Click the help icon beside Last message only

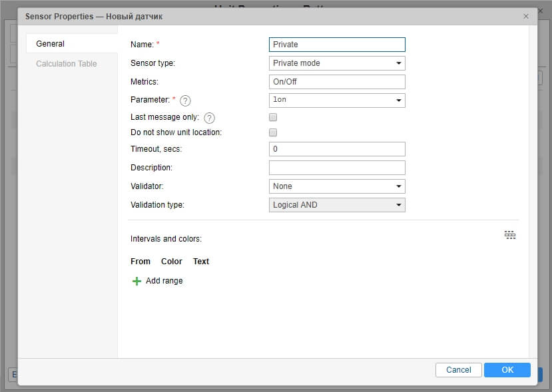(x=209, y=118)
